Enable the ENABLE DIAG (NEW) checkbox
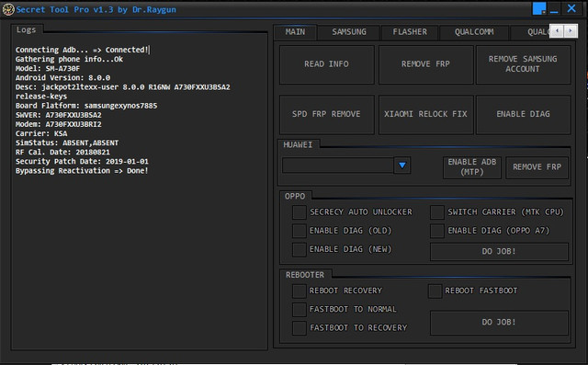Viewport: 588px width, 365px height. pyautogui.click(x=299, y=249)
